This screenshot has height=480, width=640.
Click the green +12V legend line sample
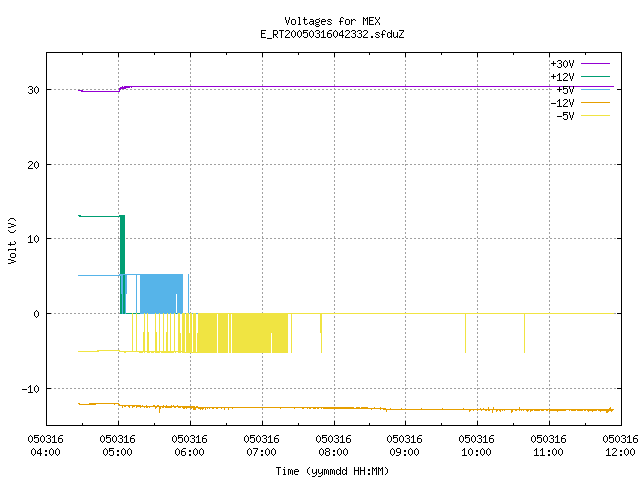pyautogui.click(x=595, y=76)
